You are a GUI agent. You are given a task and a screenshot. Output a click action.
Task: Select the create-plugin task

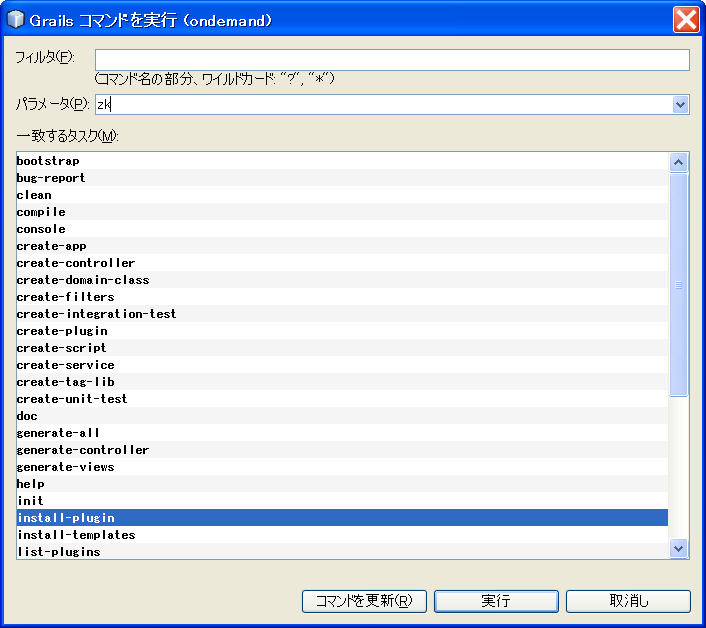coord(342,331)
